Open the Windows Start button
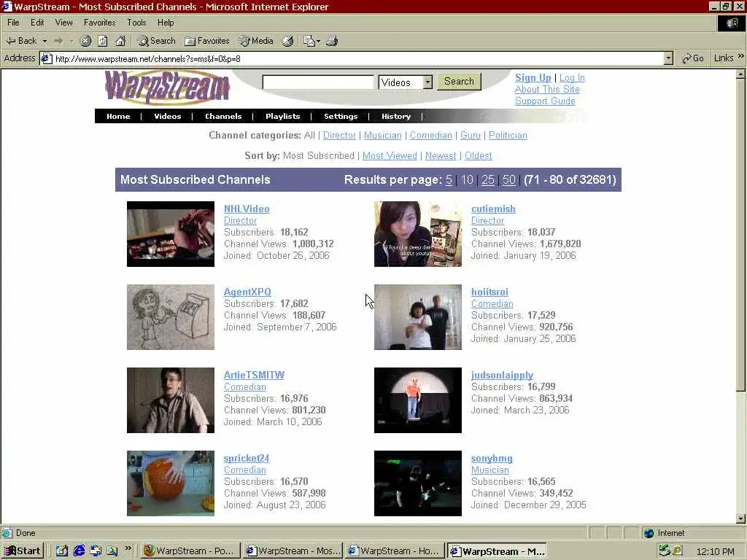This screenshot has width=747, height=560. pyautogui.click(x=23, y=551)
